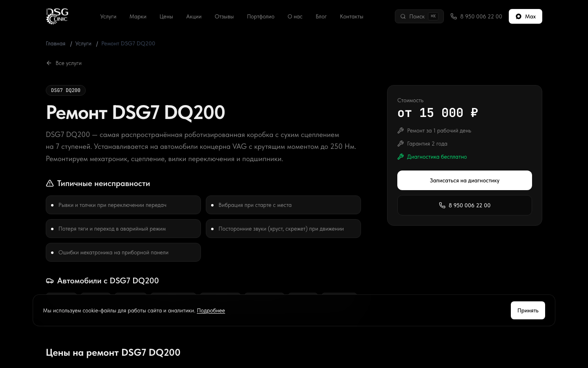Click the green wrench icon for free diagnostics
The width and height of the screenshot is (588, 368).
tap(401, 157)
